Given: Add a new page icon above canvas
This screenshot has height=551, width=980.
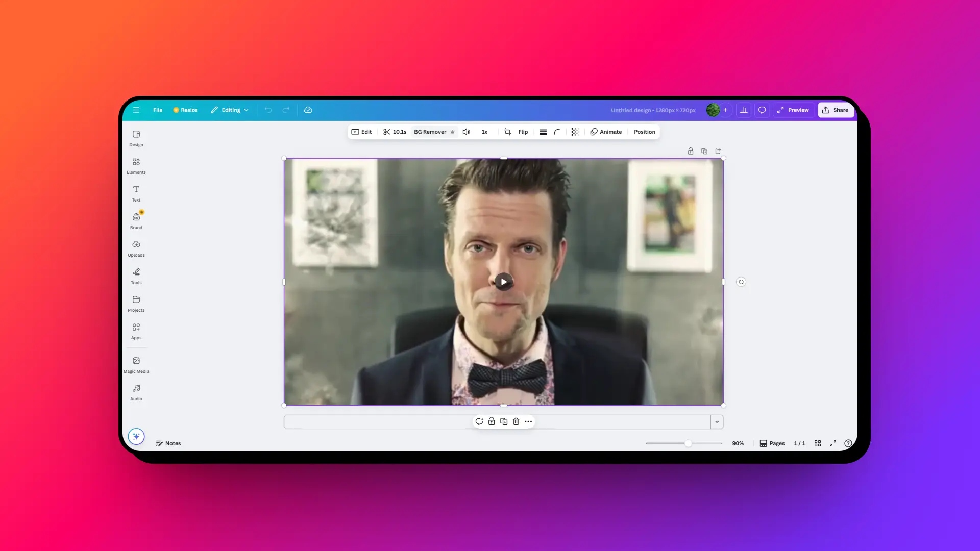Looking at the screenshot, I should (718, 151).
